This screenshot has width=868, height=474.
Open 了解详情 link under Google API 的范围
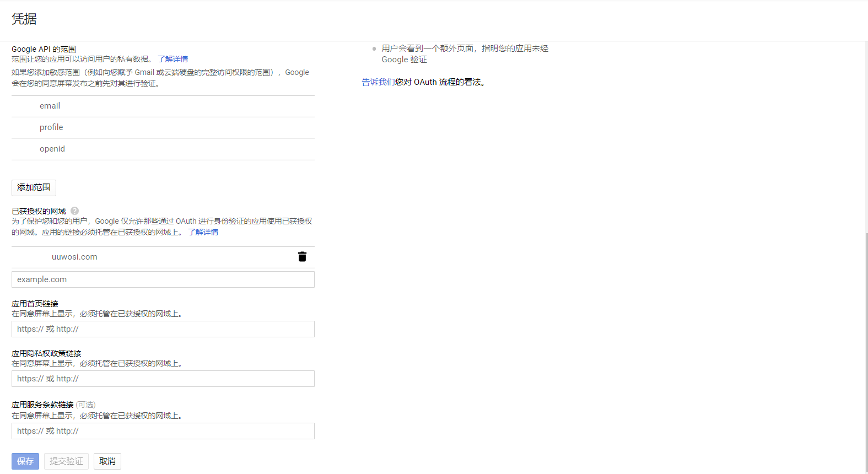click(172, 59)
